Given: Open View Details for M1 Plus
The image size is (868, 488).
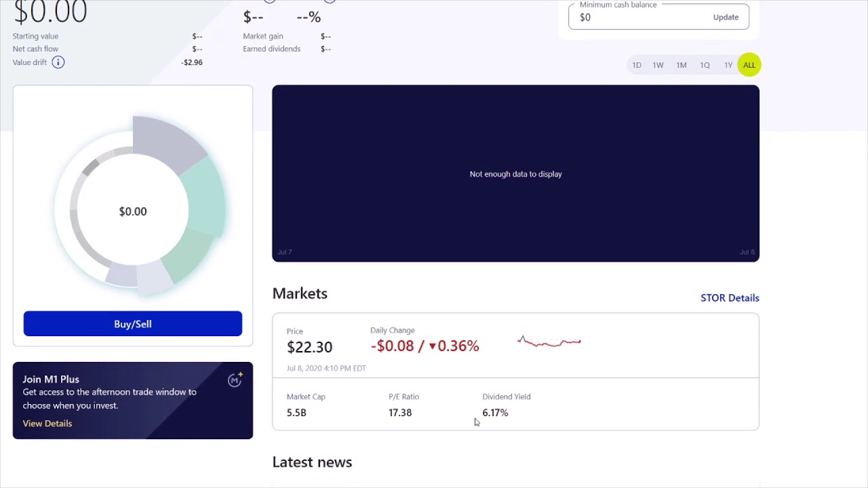Looking at the screenshot, I should (x=47, y=424).
